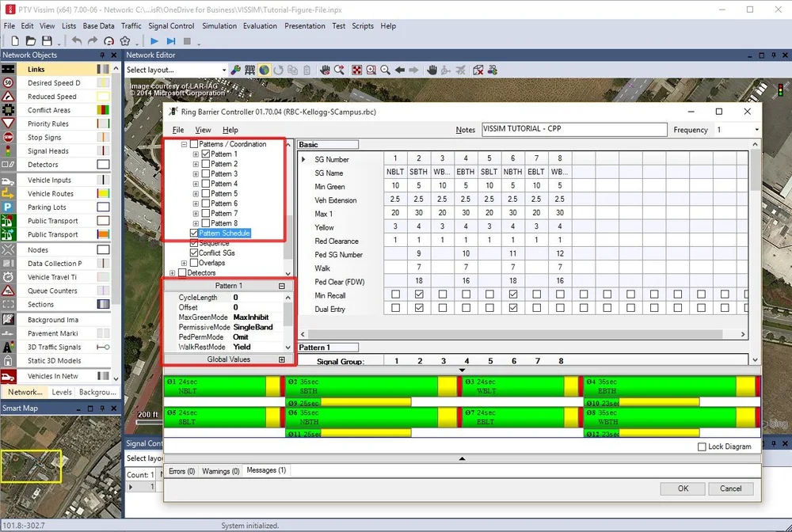Viewport: 792px width, 532px height.
Task: Uncheck the Sequence checkbox
Action: pos(193,244)
